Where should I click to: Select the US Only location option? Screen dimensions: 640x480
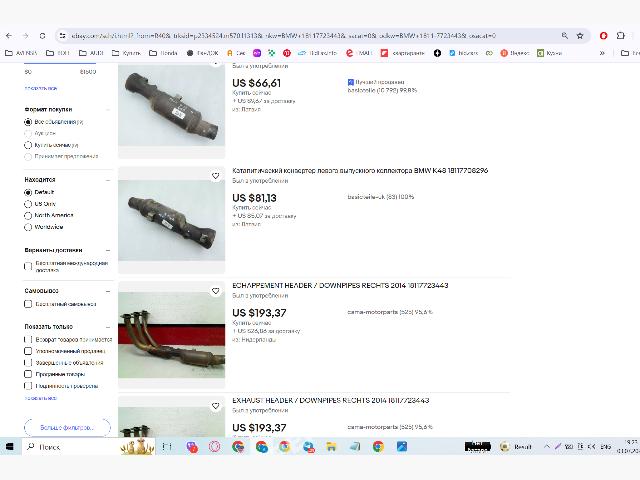(28, 203)
